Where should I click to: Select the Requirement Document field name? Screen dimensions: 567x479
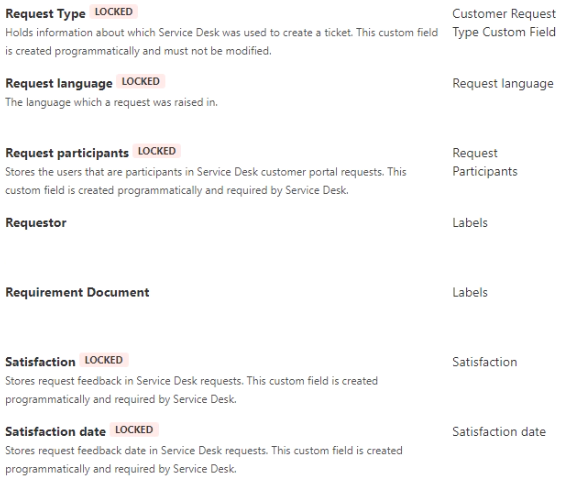77,292
